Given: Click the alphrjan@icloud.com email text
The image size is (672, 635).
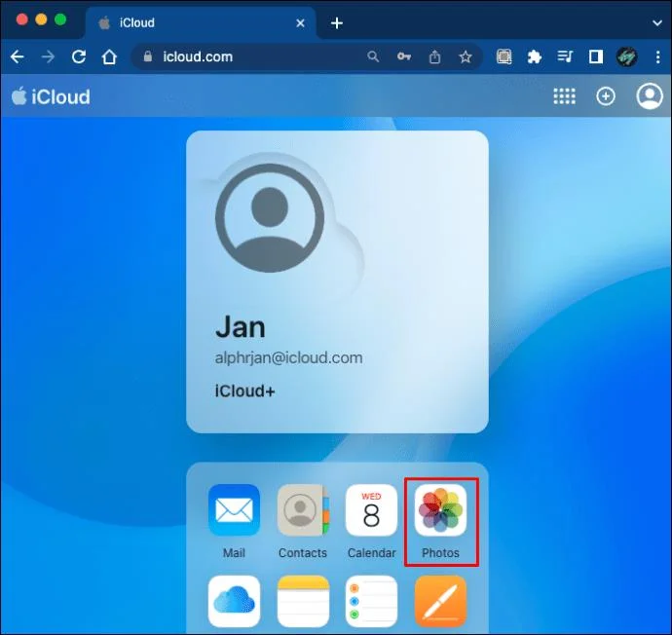Looking at the screenshot, I should point(288,357).
